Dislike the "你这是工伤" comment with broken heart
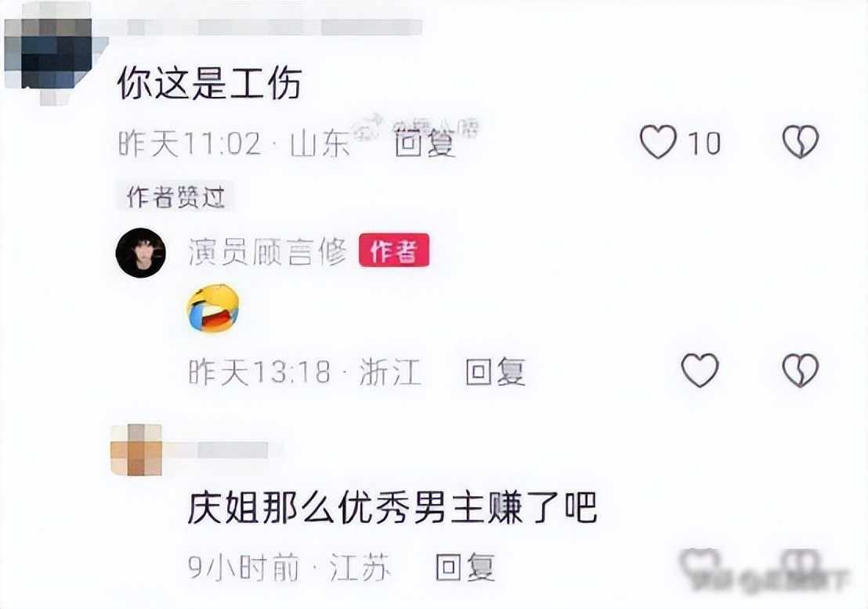Screen dimensions: 868x609 pos(801,142)
